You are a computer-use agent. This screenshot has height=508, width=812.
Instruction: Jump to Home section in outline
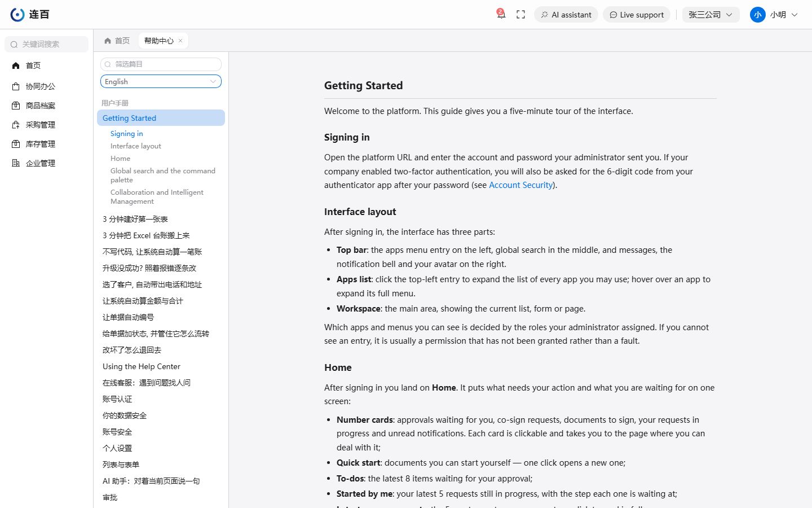pyautogui.click(x=120, y=159)
